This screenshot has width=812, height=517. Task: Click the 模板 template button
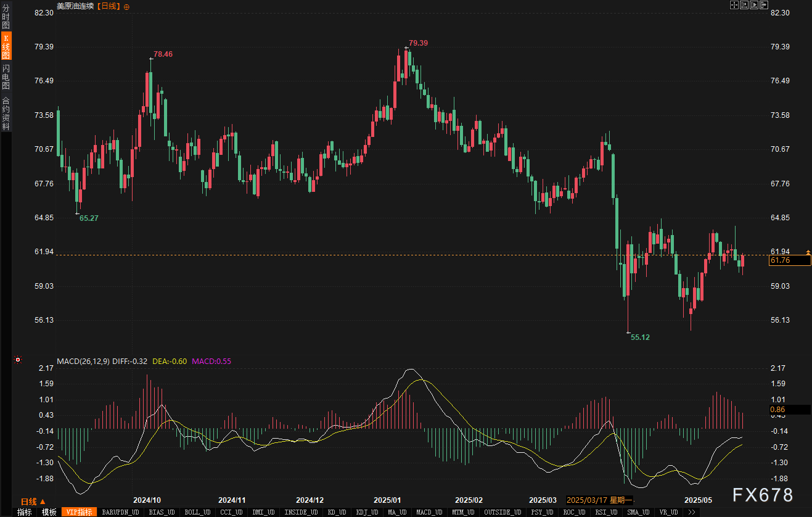coord(49,512)
